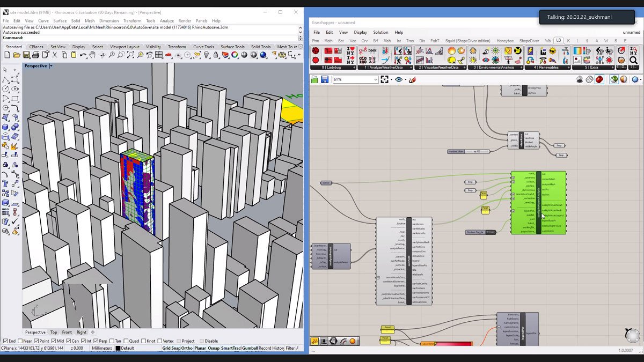This screenshot has height=362, width=644.
Task: Toggle Gumball in the Rhino status bar
Action: (250, 349)
